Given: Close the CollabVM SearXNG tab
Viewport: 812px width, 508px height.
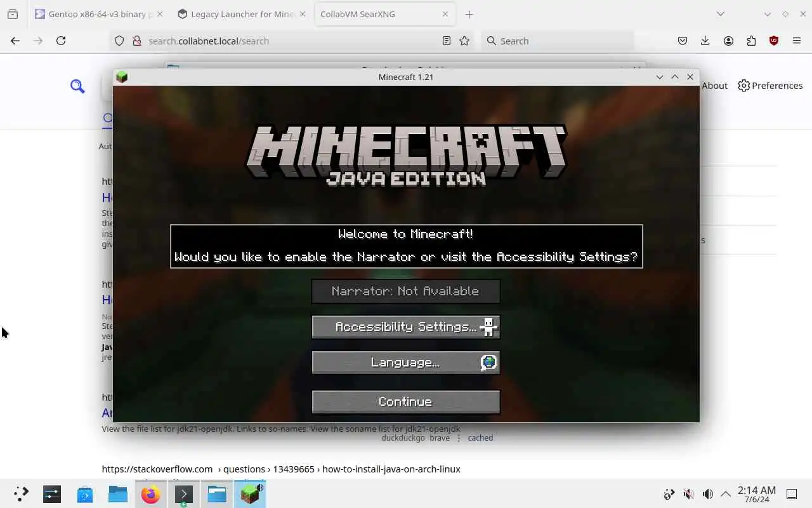Looking at the screenshot, I should point(445,14).
